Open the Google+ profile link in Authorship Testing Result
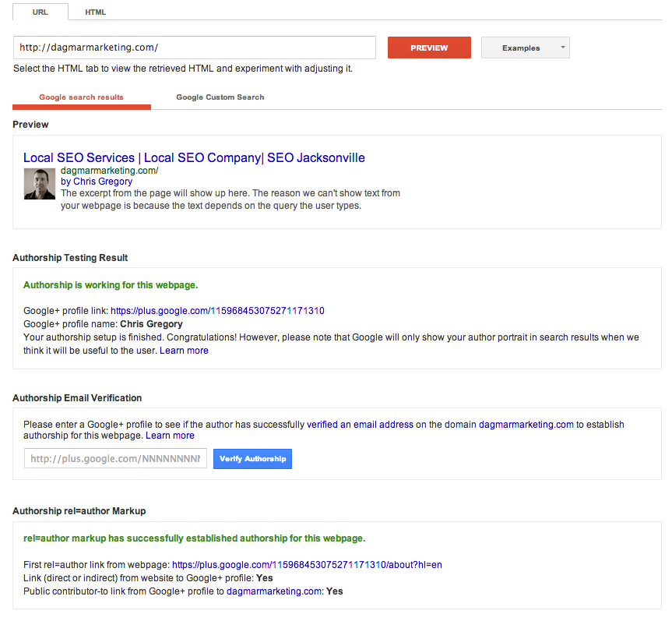The height and width of the screenshot is (621, 672). (217, 311)
